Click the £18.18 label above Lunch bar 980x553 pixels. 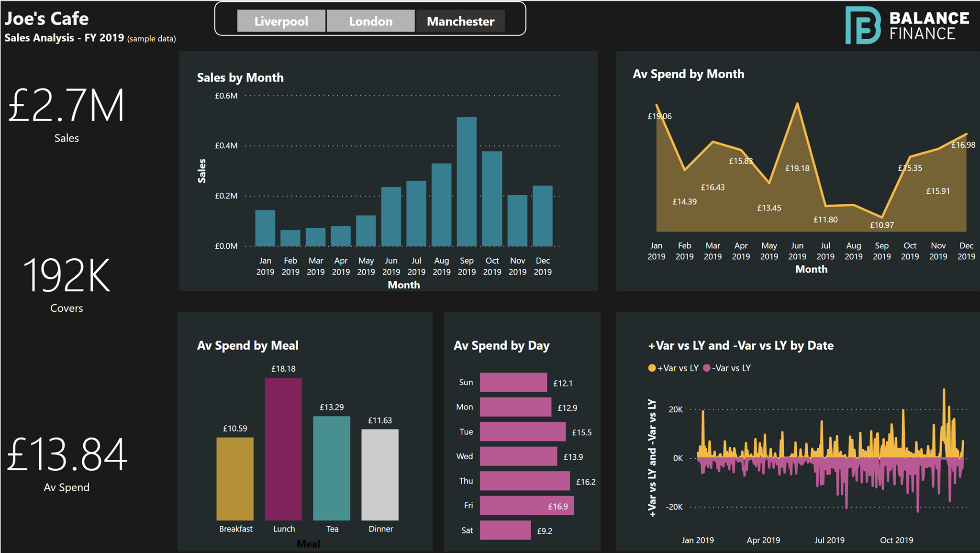[283, 369]
